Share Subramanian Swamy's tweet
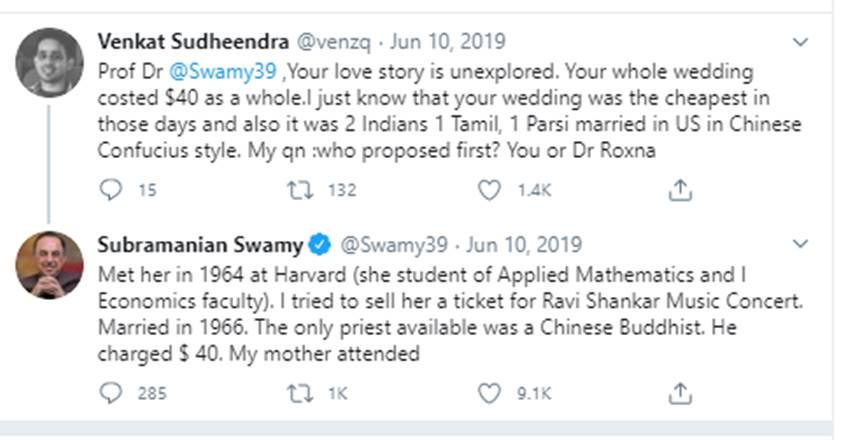This screenshot has height=440, width=850. tap(680, 393)
